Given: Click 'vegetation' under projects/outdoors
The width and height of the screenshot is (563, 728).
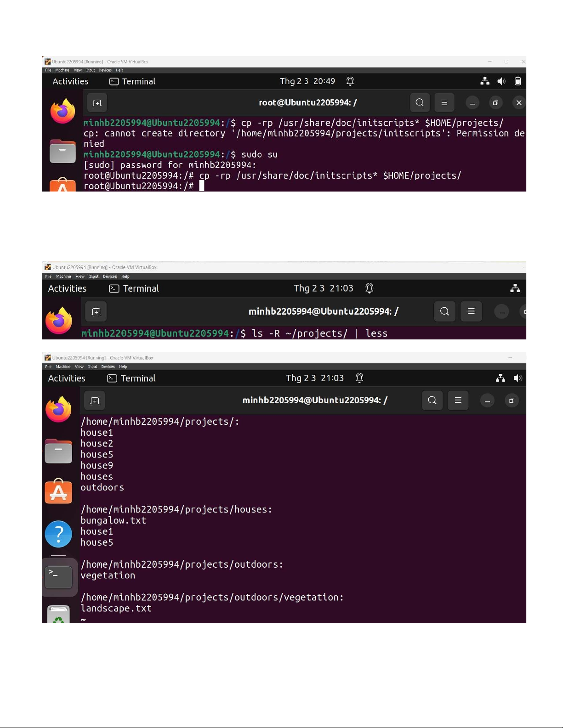Looking at the screenshot, I should 108,576.
